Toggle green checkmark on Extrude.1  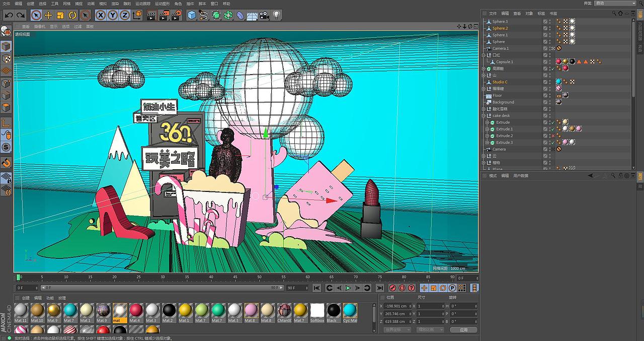pos(552,129)
